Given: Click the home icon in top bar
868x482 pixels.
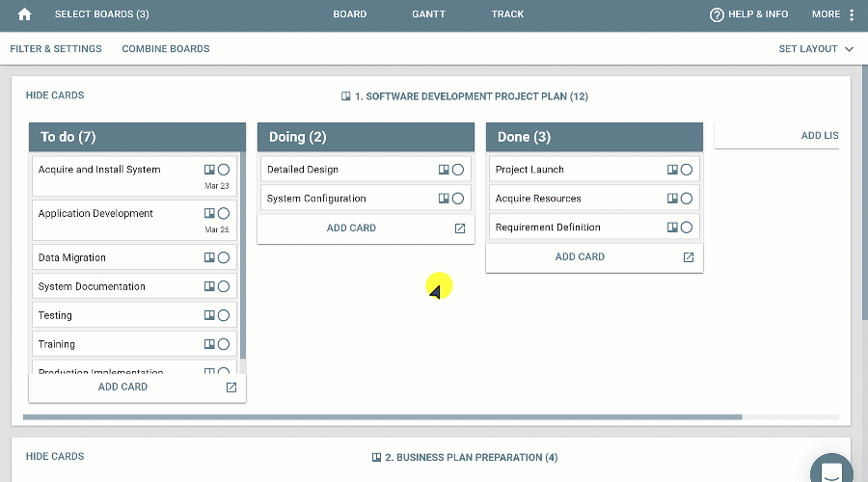Looking at the screenshot, I should (x=25, y=14).
